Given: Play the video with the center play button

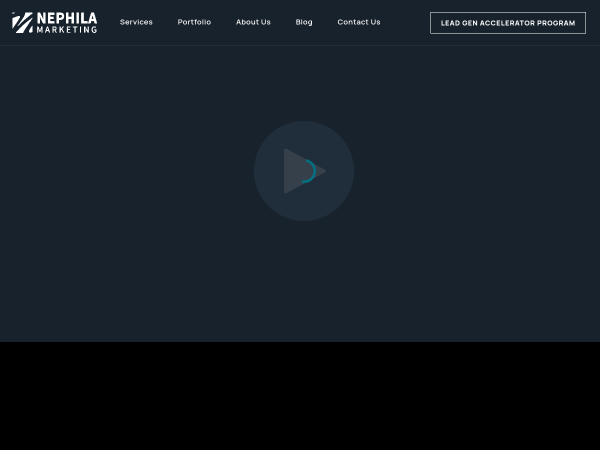Looking at the screenshot, I should (304, 171).
